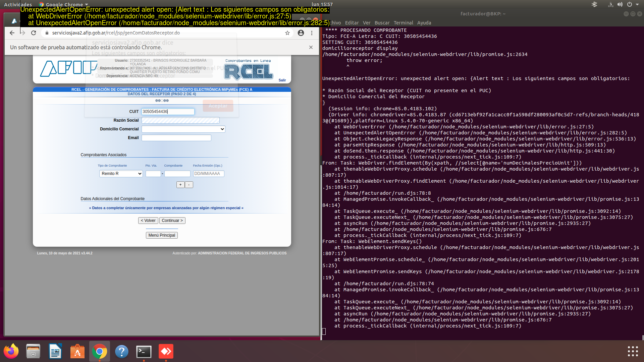Open Actividades overview
The image size is (644, 362).
coord(18,4)
